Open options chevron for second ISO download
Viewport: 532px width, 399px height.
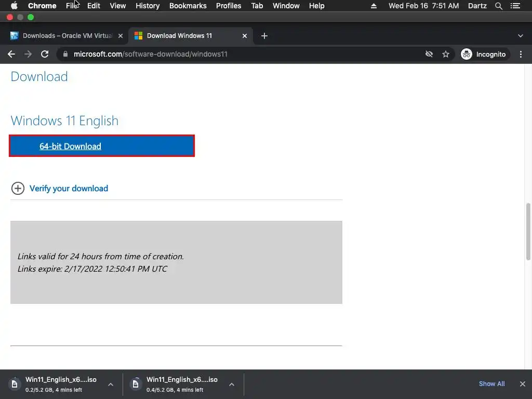pos(232,384)
